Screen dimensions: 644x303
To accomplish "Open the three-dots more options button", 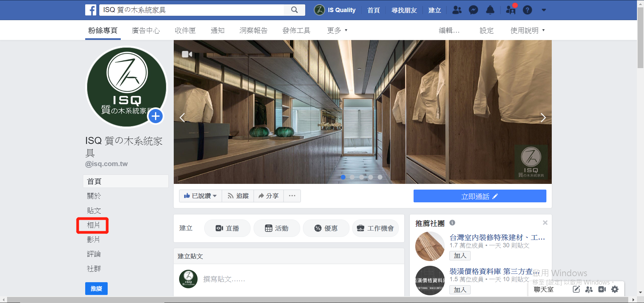I will [292, 196].
